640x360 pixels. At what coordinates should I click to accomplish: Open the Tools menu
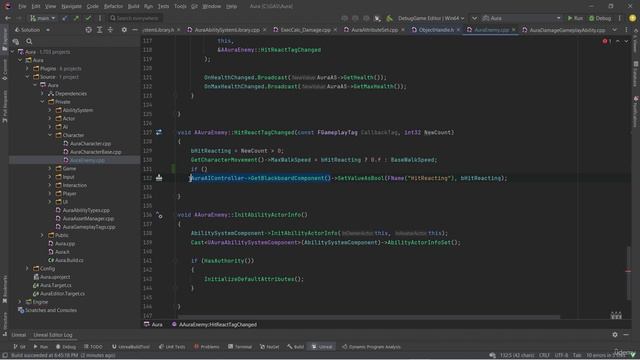click(x=180, y=7)
